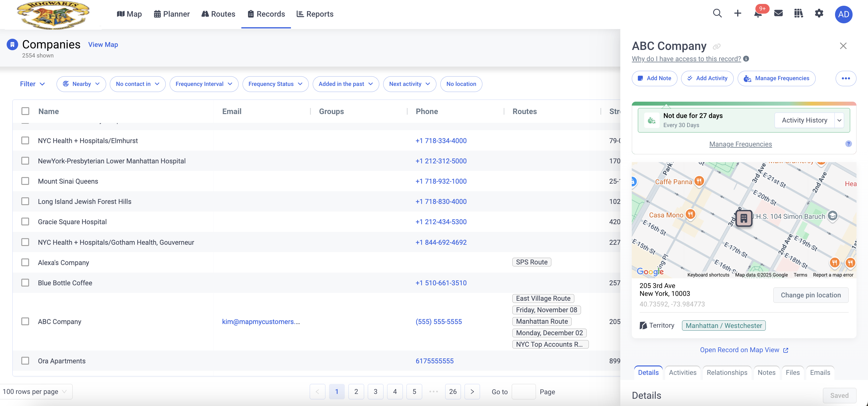
Task: Tick the Mount Sinai Queens checkbox
Action: coord(25,181)
